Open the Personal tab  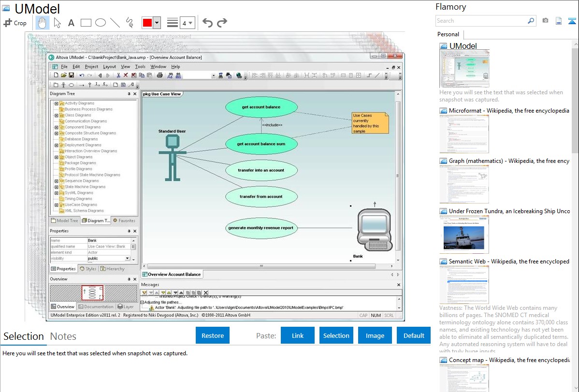click(448, 34)
